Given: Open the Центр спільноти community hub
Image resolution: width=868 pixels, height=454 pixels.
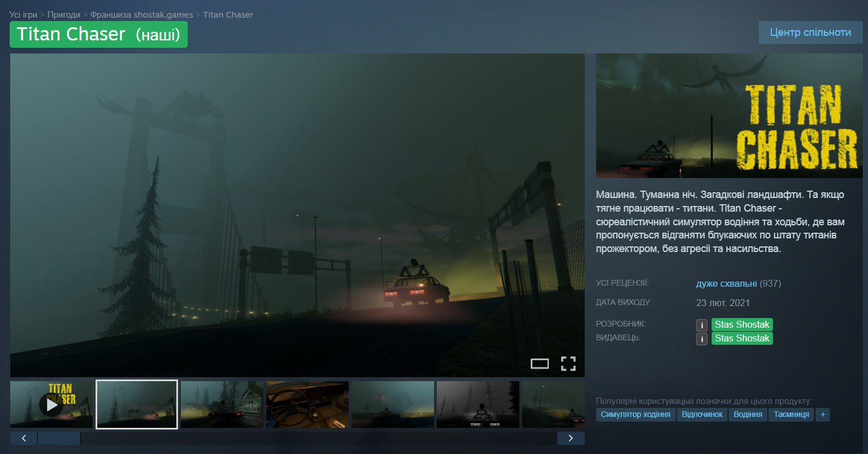Looking at the screenshot, I should pos(810,32).
